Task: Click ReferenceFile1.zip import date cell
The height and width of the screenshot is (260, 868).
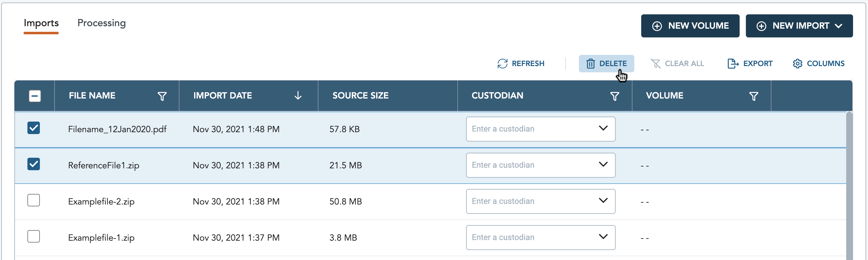Action: [x=236, y=165]
